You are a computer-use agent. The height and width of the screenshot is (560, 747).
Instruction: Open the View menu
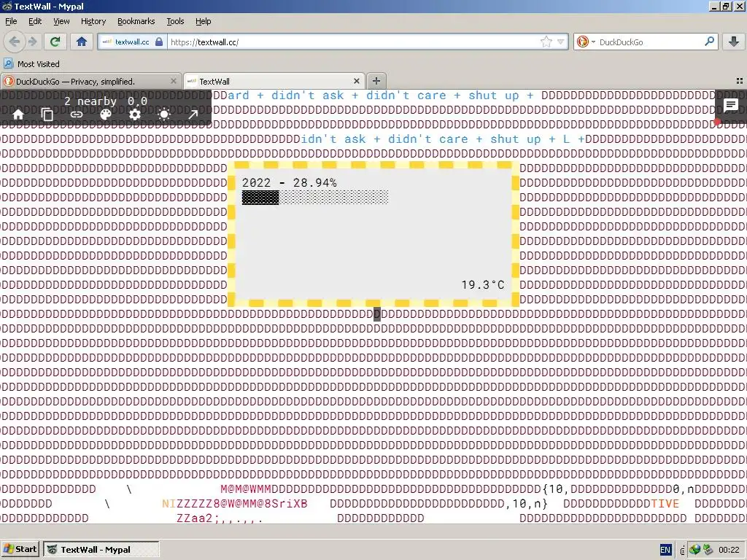point(61,21)
